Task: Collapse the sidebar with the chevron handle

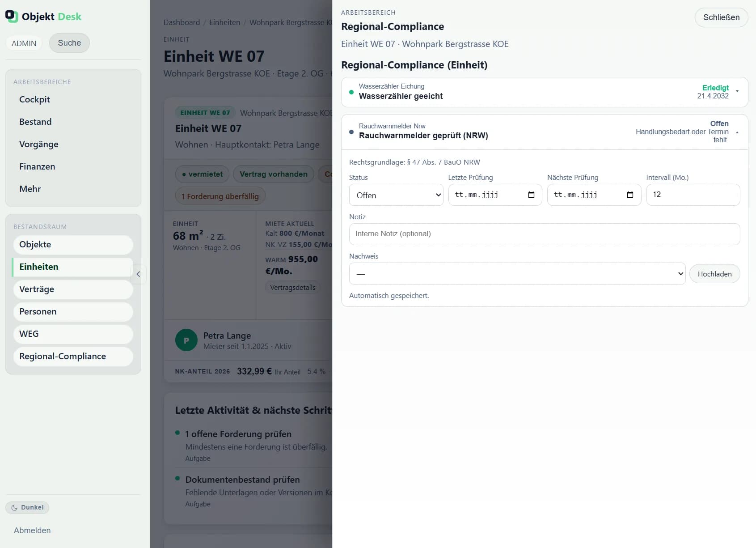Action: (x=138, y=274)
